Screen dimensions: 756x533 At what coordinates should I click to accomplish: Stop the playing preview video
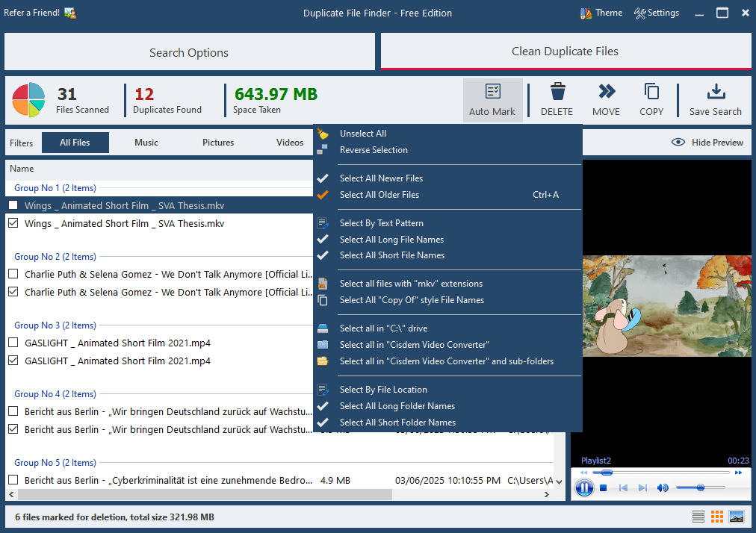pyautogui.click(x=604, y=487)
